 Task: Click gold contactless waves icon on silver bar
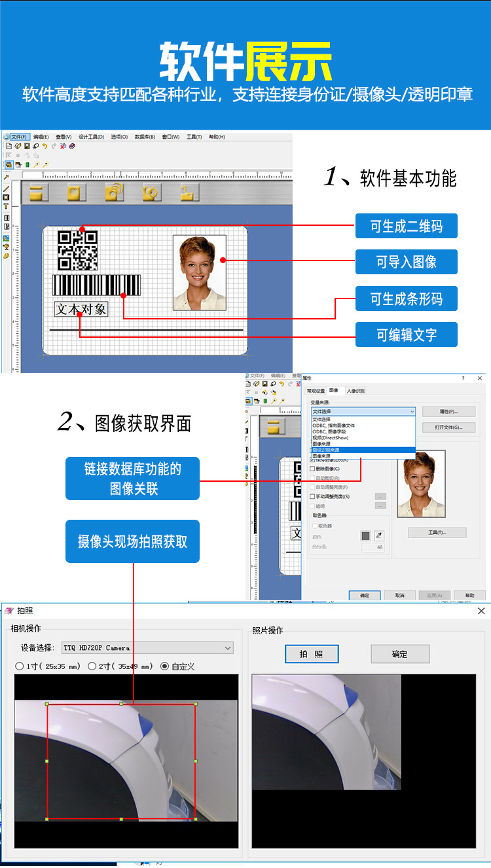tap(115, 191)
